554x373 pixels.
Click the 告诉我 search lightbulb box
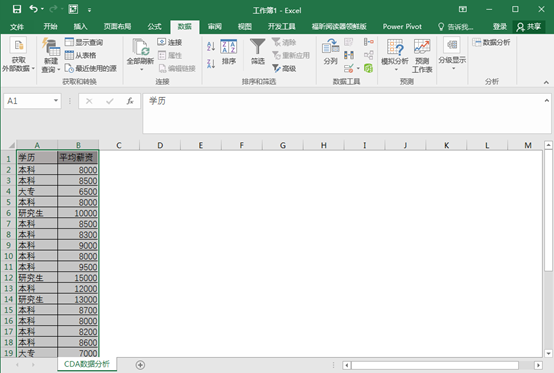[x=456, y=27]
